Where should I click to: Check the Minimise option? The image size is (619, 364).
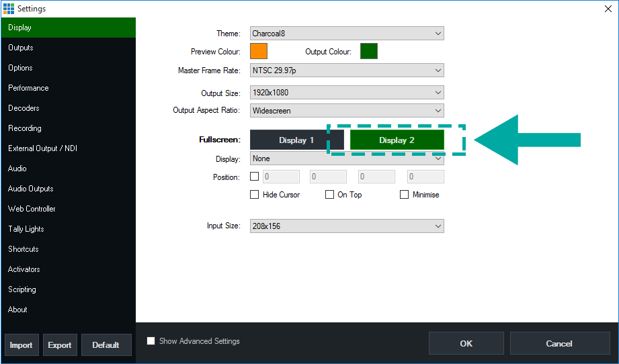click(405, 195)
